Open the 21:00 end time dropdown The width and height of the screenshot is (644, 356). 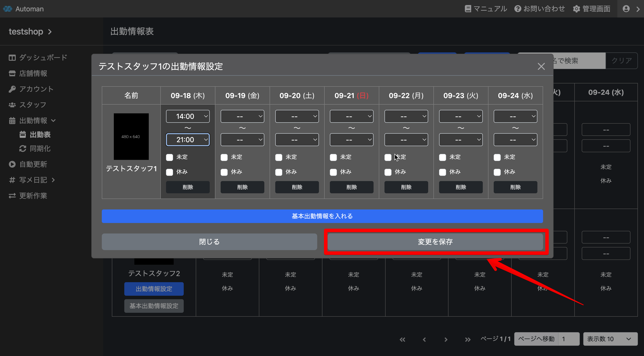point(188,140)
